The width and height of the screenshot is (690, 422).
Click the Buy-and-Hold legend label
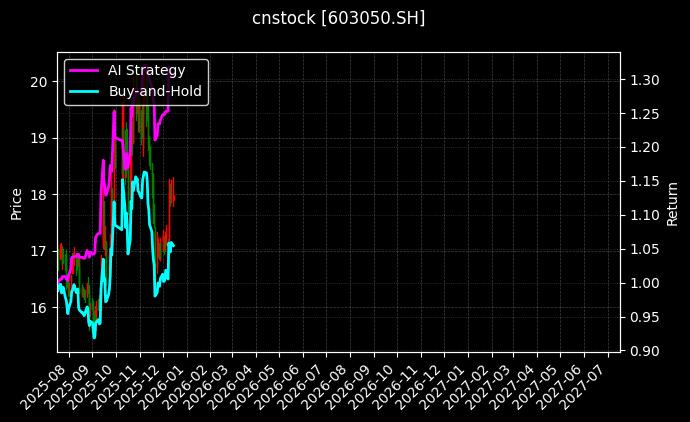(155, 91)
